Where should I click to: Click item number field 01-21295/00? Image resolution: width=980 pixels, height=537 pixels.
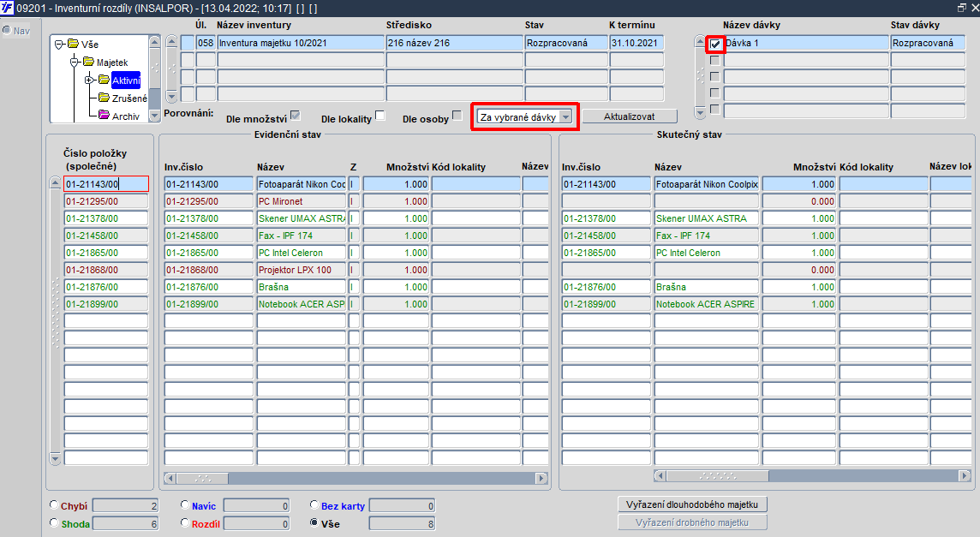pyautogui.click(x=106, y=201)
